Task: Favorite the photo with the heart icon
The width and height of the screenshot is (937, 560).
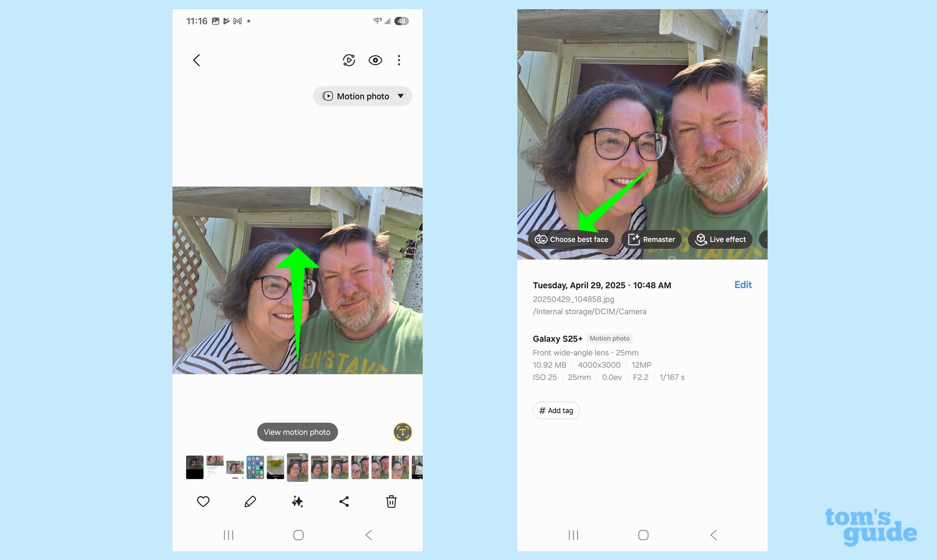Action: 203,502
